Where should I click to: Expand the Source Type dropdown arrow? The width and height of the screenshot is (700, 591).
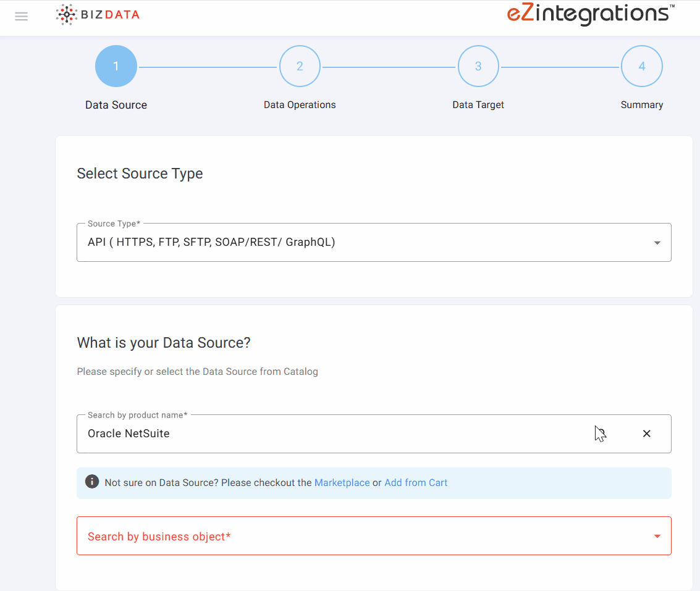[x=657, y=243]
